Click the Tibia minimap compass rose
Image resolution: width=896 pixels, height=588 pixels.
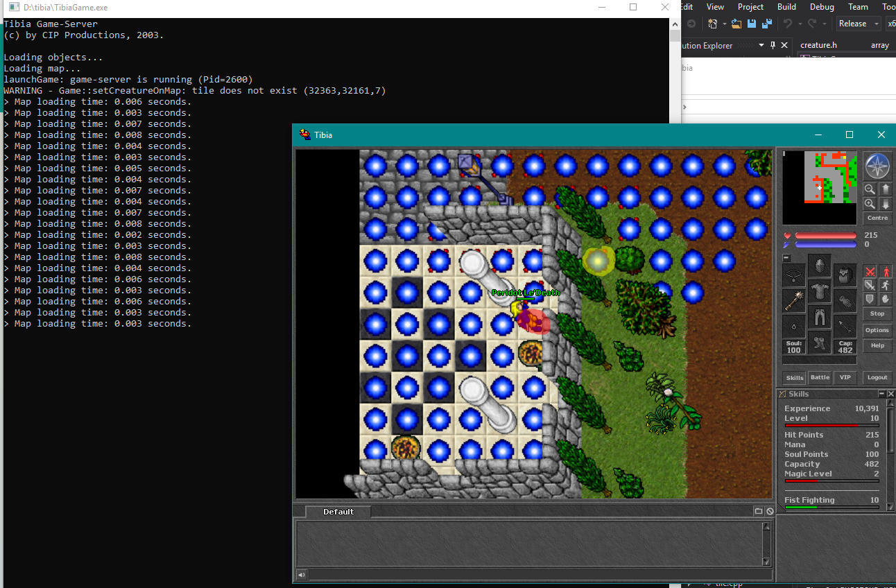point(877,166)
